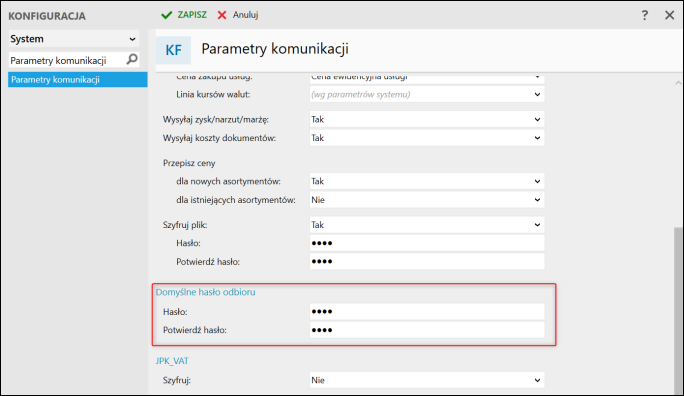Open the Wysyłaj zysk/narzut/marżę dropdown
This screenshot has width=684, height=396.
click(x=427, y=119)
